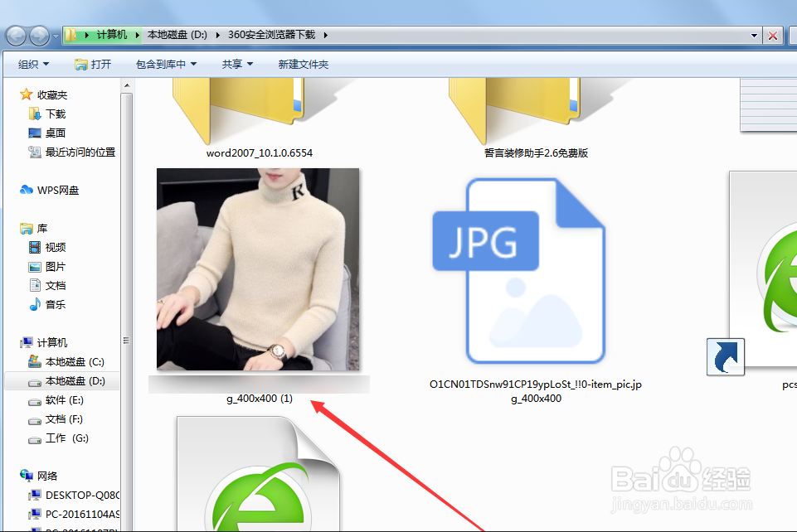Click the 打开 toolbar button icon

pyautogui.click(x=80, y=65)
